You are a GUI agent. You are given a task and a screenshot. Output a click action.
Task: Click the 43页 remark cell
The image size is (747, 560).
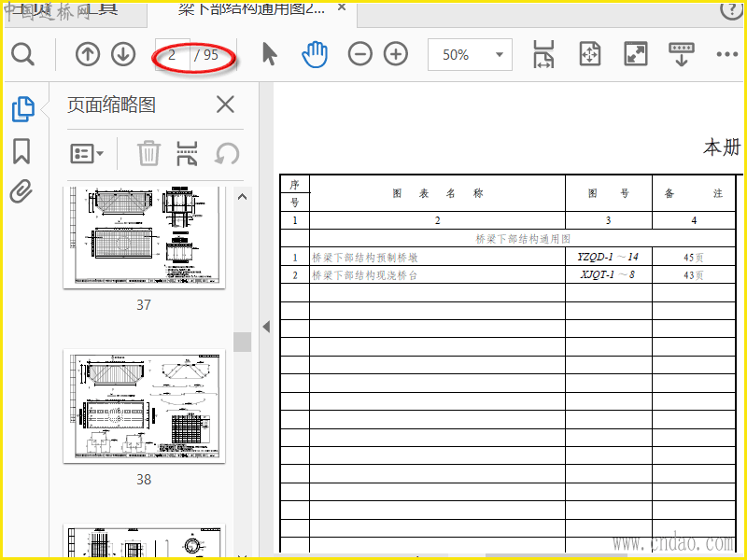[693, 275]
